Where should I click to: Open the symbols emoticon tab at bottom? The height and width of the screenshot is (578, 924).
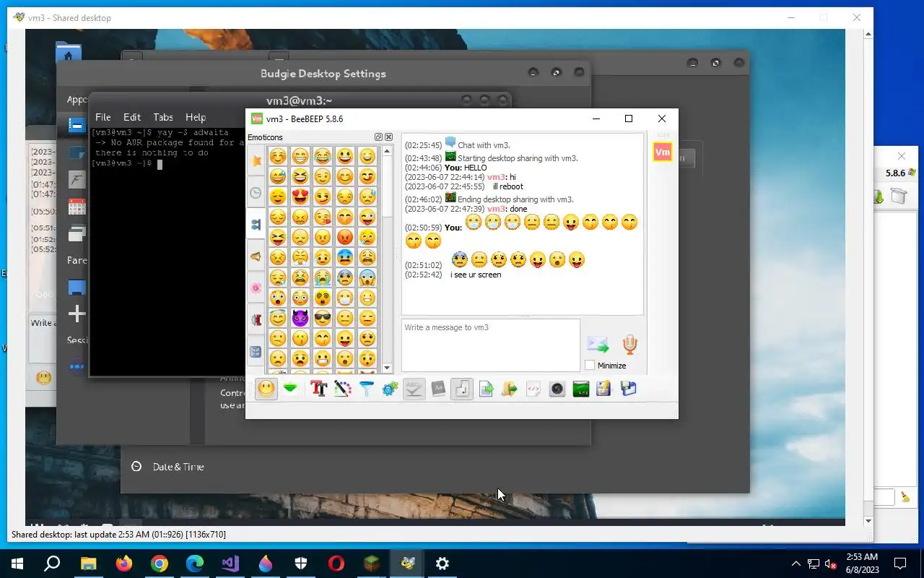[x=256, y=352]
